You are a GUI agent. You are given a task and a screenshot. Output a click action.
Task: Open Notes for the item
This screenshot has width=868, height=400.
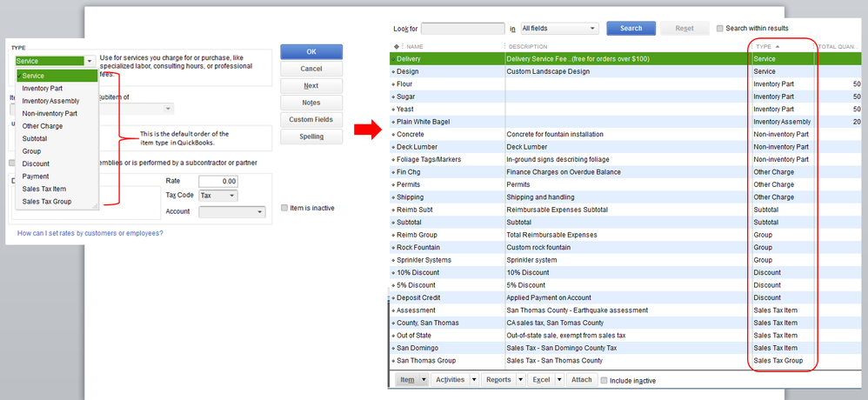point(311,103)
